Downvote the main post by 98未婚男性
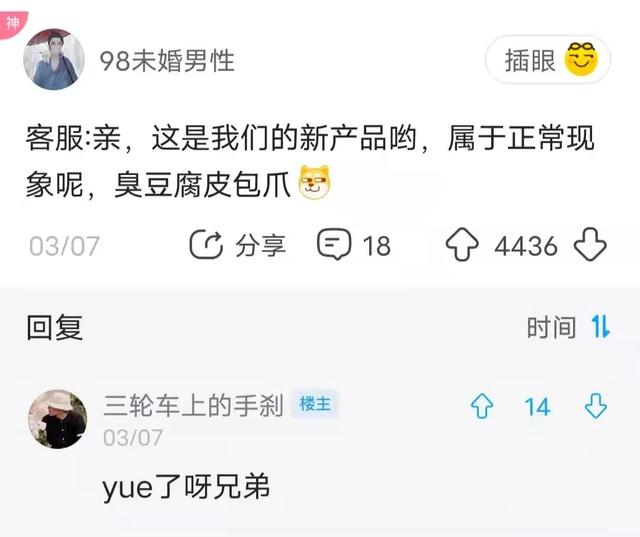The width and height of the screenshot is (640, 537). click(x=590, y=244)
